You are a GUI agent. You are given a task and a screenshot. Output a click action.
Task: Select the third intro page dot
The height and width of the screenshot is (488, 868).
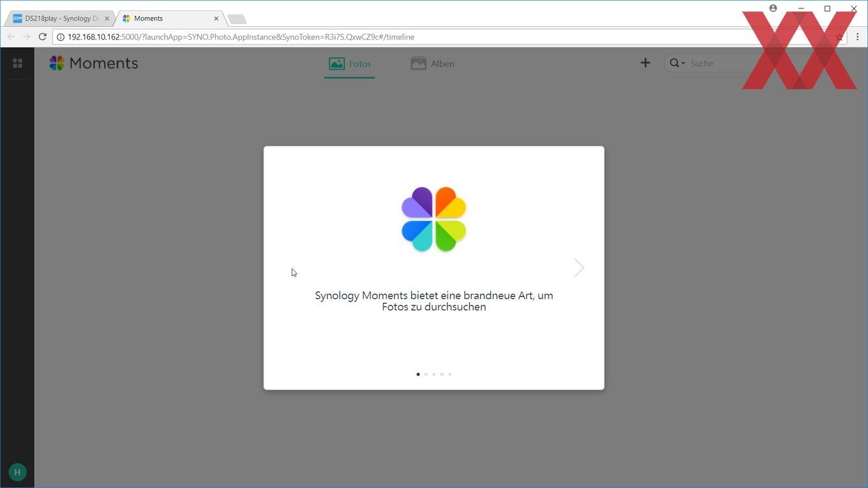pyautogui.click(x=434, y=374)
